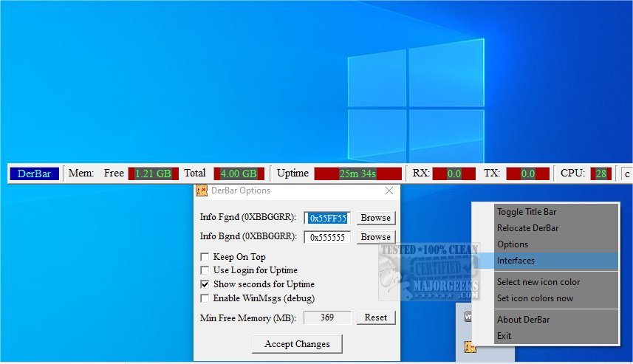Browse for Info Bgnd color
The image size is (633, 364).
[376, 237]
